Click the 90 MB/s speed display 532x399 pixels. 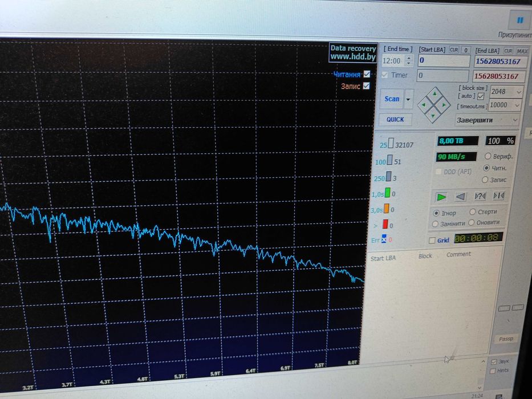456,157
